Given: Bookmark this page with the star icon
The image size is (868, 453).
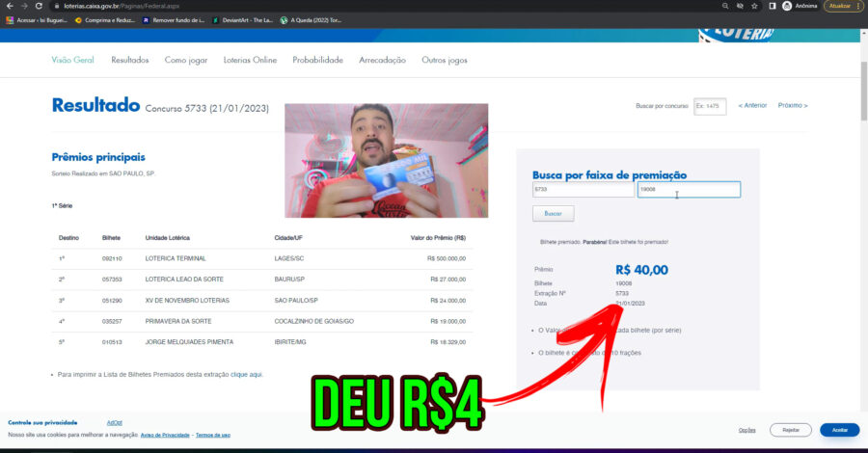Looking at the screenshot, I should pyautogui.click(x=754, y=6).
